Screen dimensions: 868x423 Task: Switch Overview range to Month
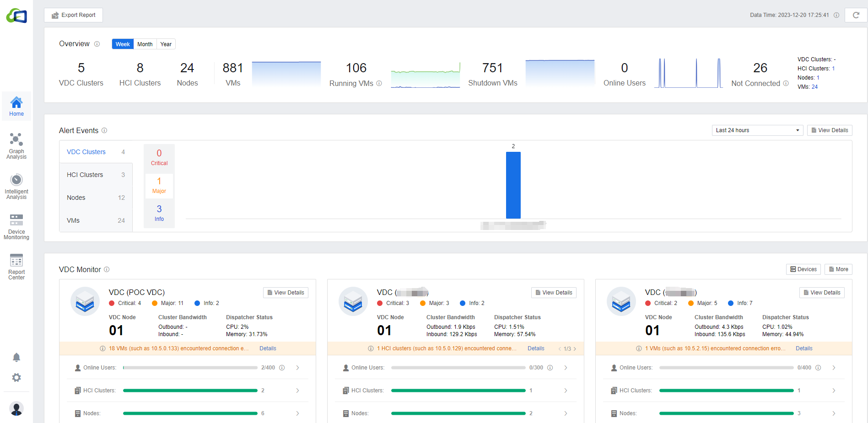point(145,44)
